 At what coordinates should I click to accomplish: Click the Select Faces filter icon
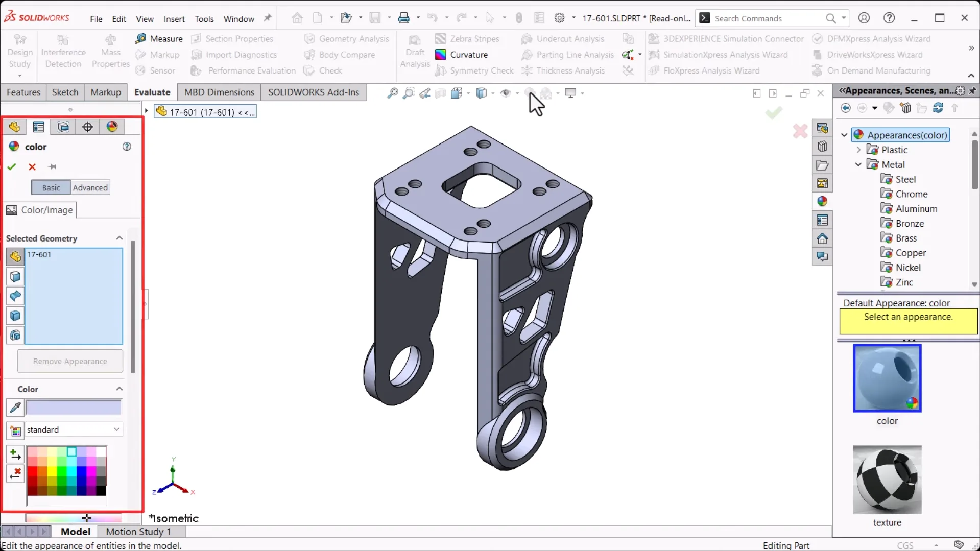click(15, 276)
